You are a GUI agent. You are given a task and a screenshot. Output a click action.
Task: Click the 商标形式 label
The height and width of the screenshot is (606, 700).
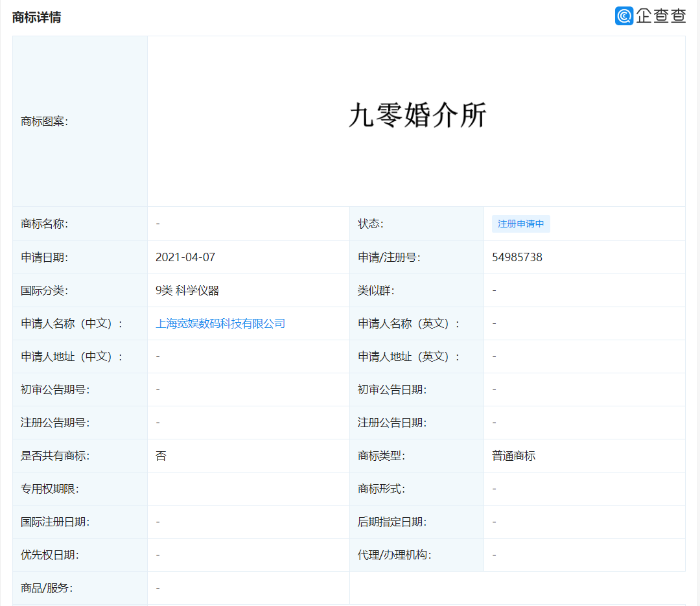point(381,489)
